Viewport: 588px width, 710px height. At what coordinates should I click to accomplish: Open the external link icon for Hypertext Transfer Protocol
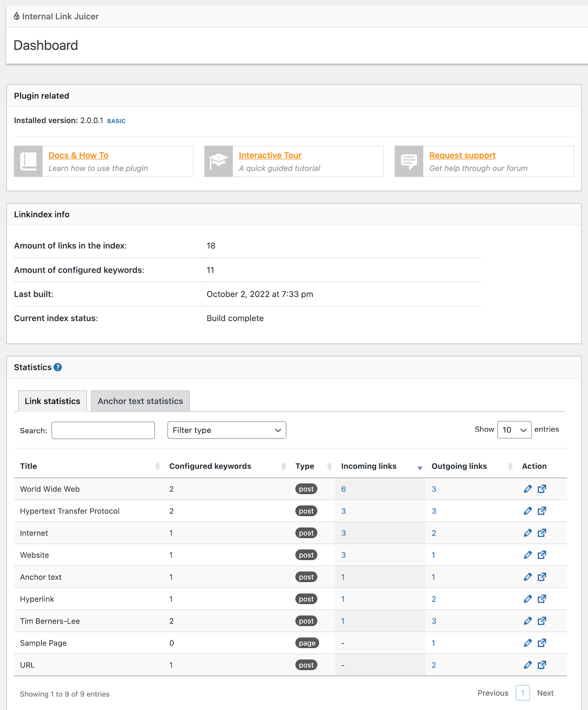coord(542,511)
